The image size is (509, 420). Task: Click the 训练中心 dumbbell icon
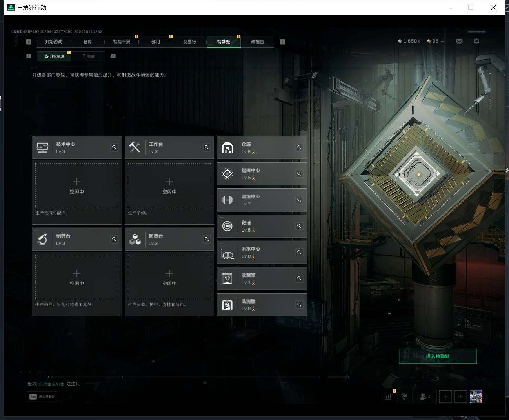point(227,200)
